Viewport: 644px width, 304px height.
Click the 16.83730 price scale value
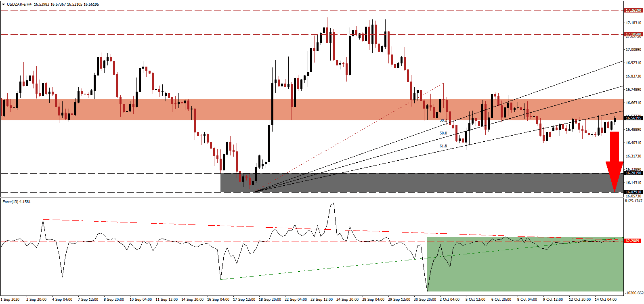pyautogui.click(x=633, y=76)
